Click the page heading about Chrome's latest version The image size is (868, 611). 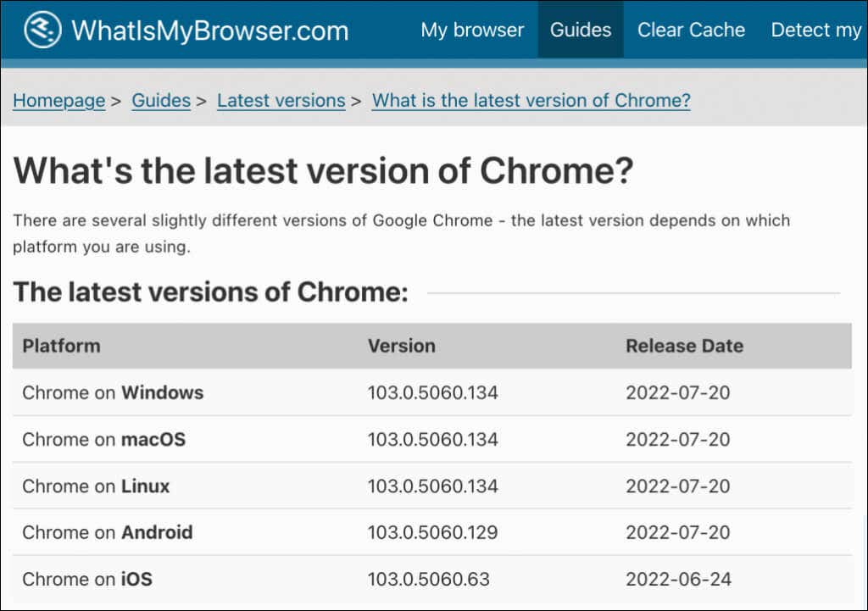click(323, 170)
